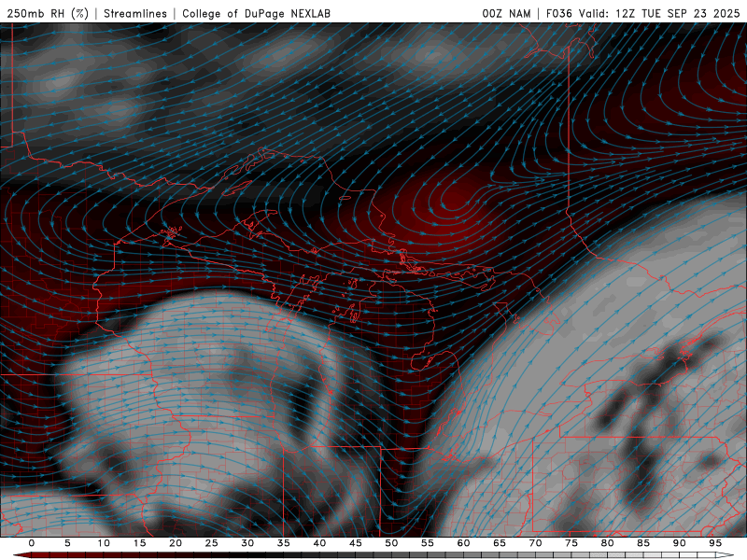Click the color scale label "35"
Viewport: 747px width, 560px height.
[283, 543]
